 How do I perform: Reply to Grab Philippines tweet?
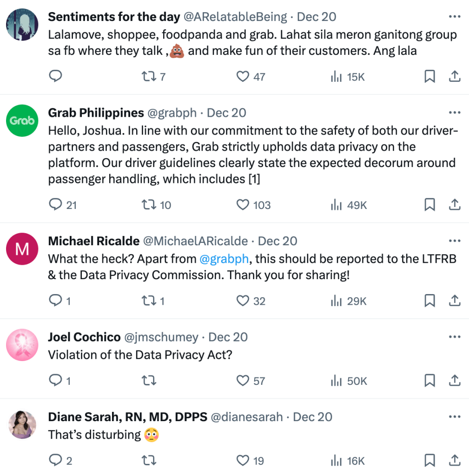56,205
